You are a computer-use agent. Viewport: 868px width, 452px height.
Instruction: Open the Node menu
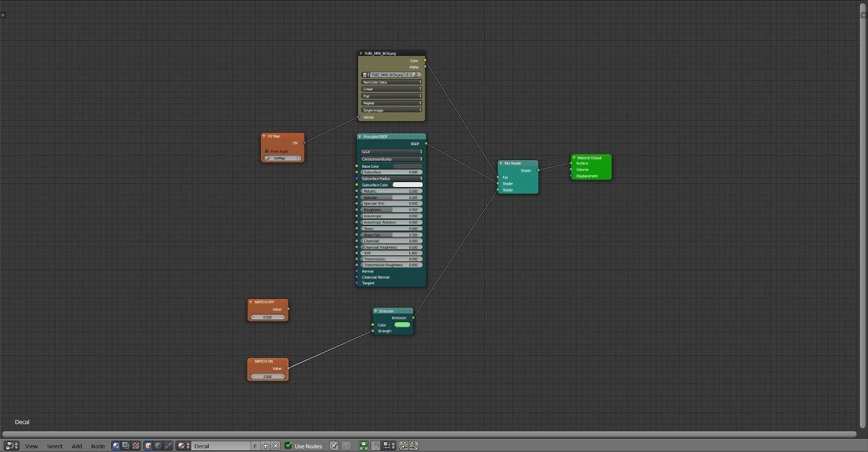coord(98,446)
